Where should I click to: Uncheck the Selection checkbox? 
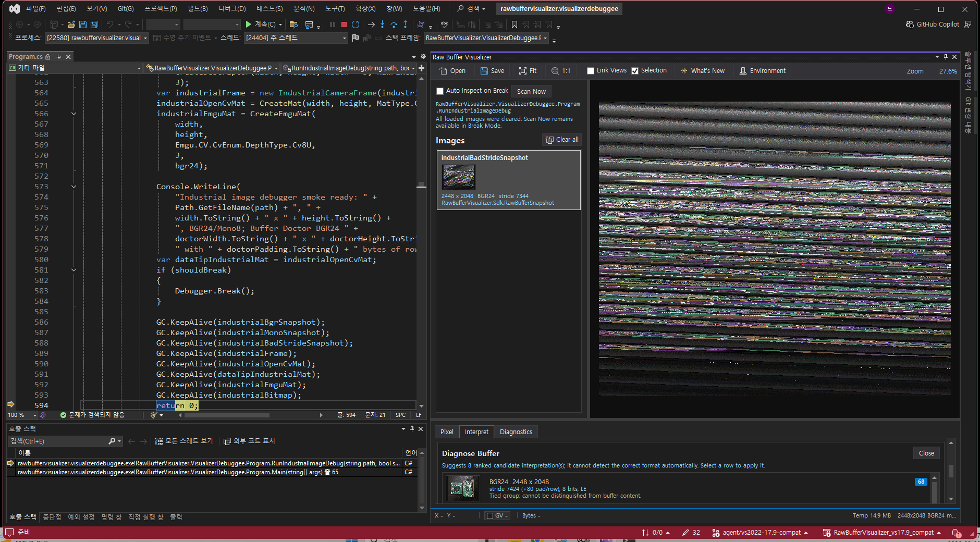pos(635,71)
